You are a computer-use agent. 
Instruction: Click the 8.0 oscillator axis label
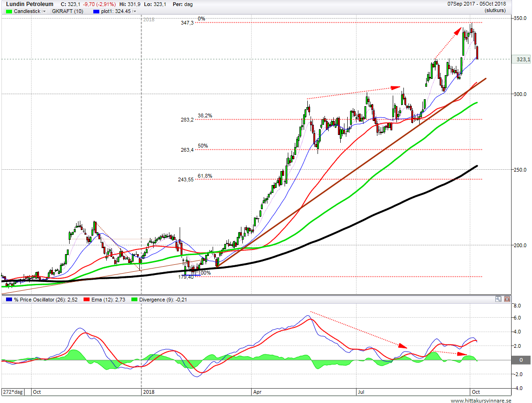point(518,306)
